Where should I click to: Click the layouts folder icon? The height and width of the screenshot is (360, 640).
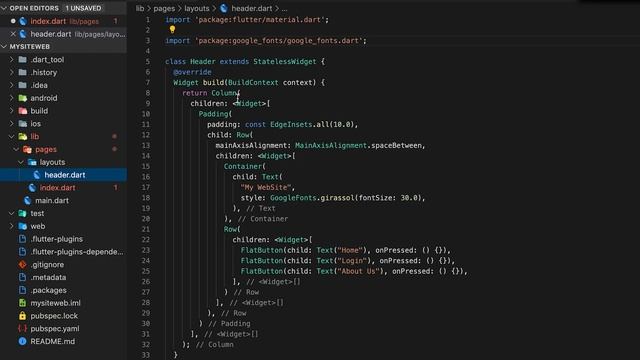click(32, 162)
